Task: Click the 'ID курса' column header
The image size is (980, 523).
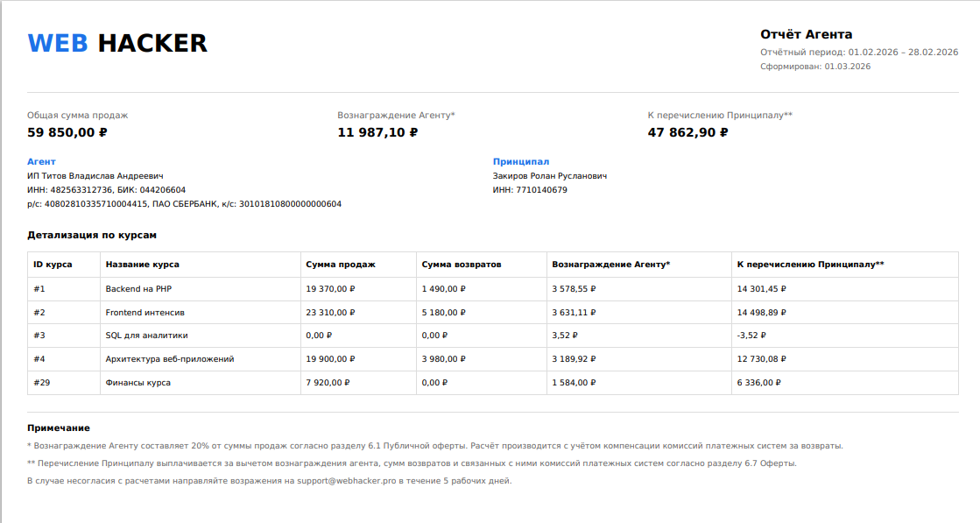Action: pyautogui.click(x=53, y=264)
